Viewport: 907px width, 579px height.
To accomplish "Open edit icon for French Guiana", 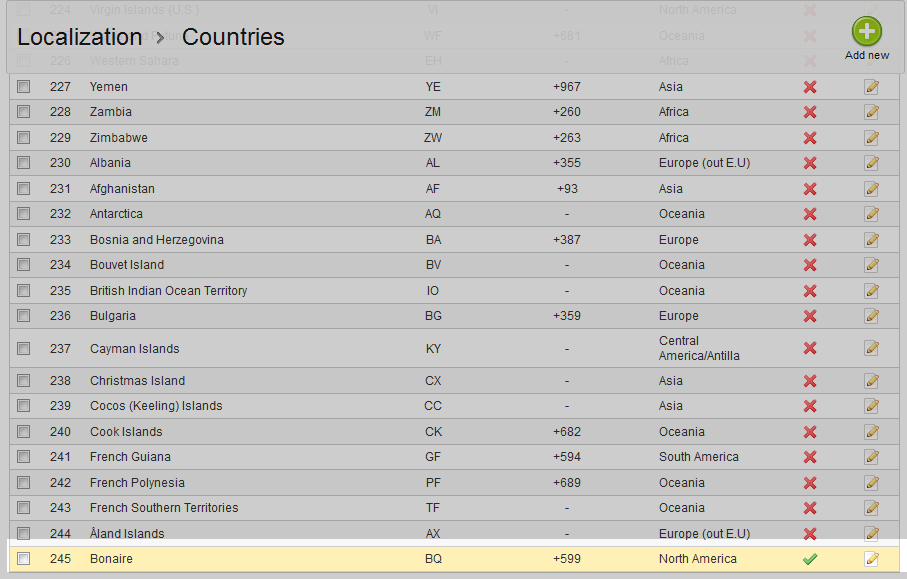I will 872,457.
